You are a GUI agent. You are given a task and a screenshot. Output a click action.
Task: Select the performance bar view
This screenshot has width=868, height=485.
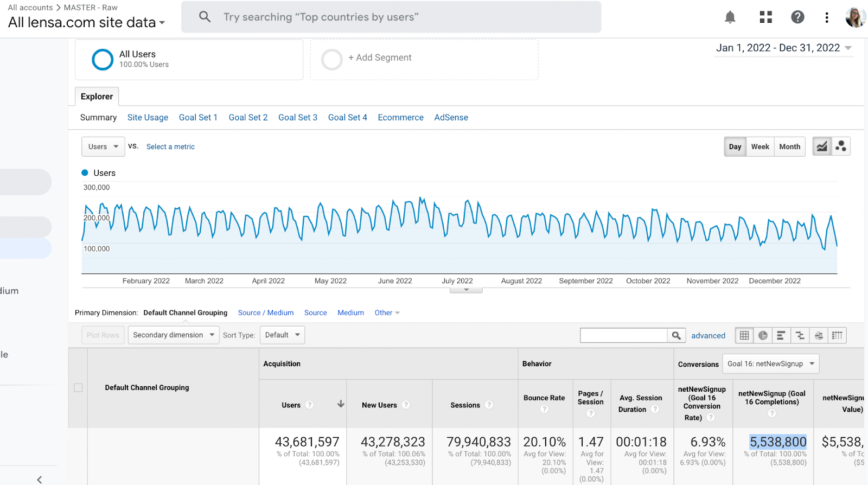click(x=781, y=335)
